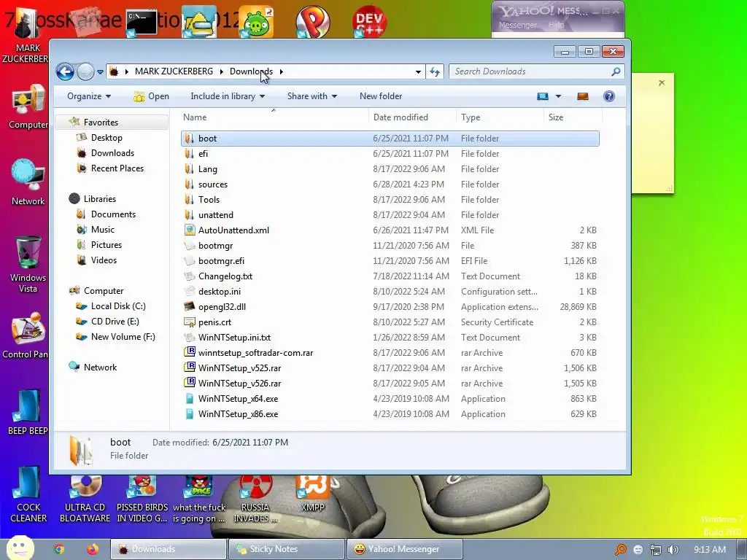Toggle the preview pane button
This screenshot has width=747, height=560.
(583, 96)
